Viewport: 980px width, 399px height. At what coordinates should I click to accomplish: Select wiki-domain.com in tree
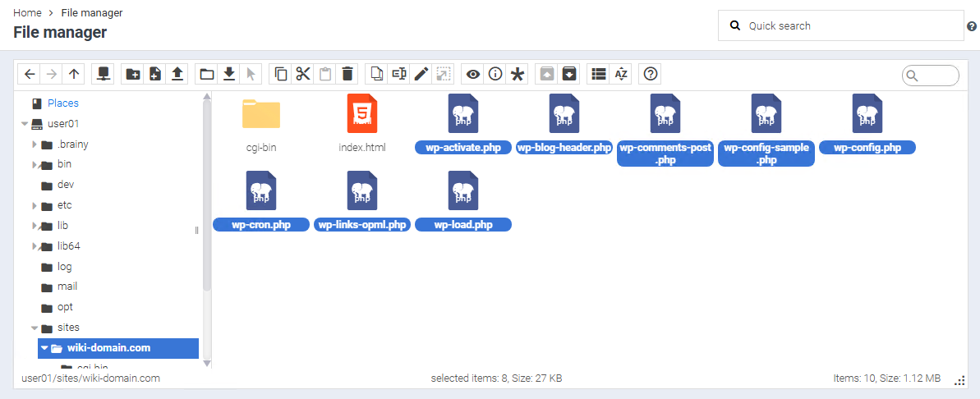tap(118, 348)
